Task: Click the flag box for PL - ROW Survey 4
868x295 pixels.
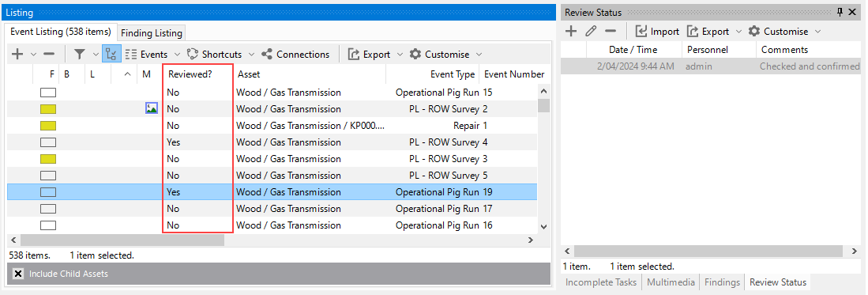Action: [x=48, y=142]
